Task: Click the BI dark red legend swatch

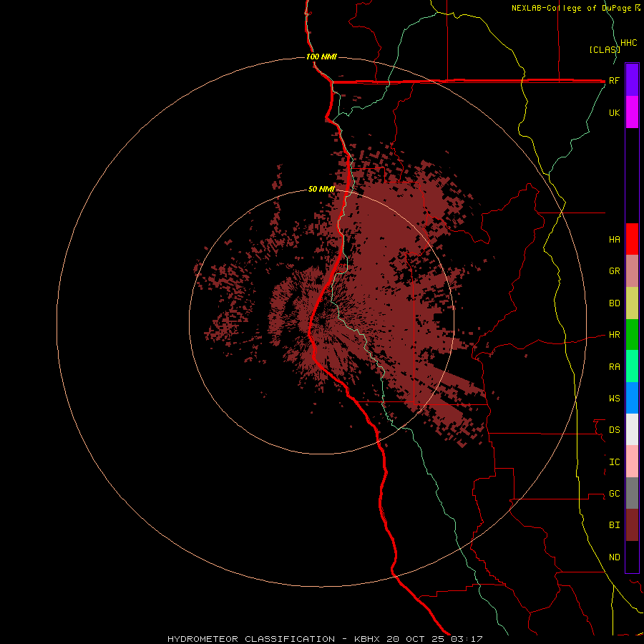Action: tap(632, 525)
